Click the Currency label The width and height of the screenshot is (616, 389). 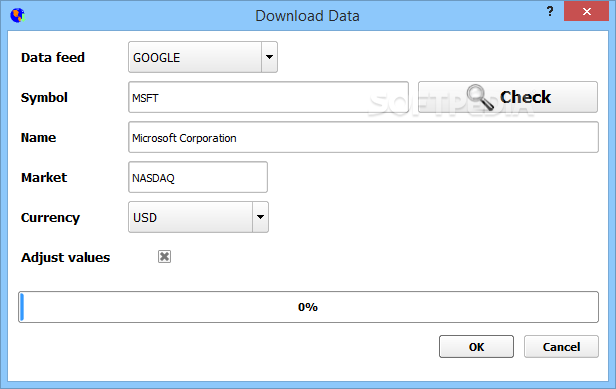(x=50, y=218)
